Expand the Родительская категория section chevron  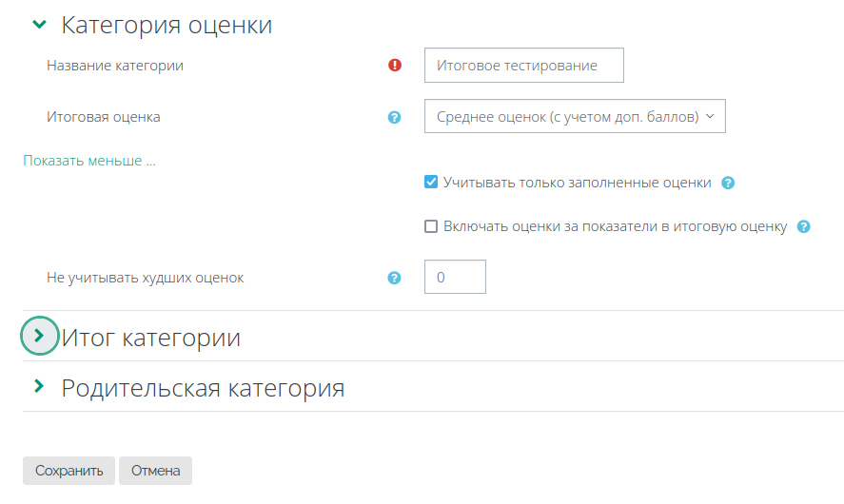tap(39, 386)
